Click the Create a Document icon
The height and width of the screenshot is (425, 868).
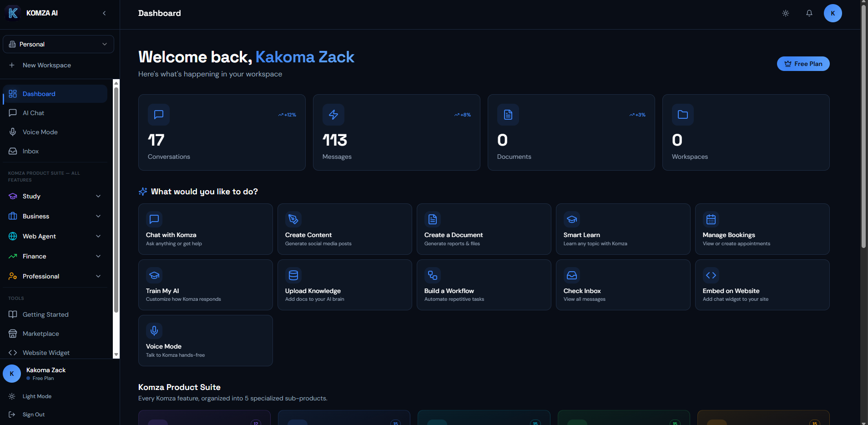pos(433,219)
